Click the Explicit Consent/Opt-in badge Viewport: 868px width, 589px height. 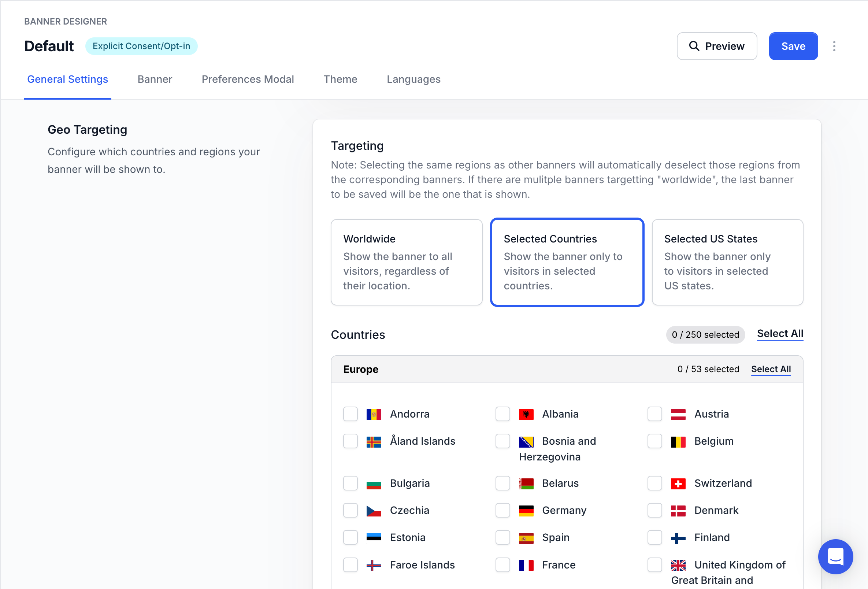pyautogui.click(x=141, y=46)
